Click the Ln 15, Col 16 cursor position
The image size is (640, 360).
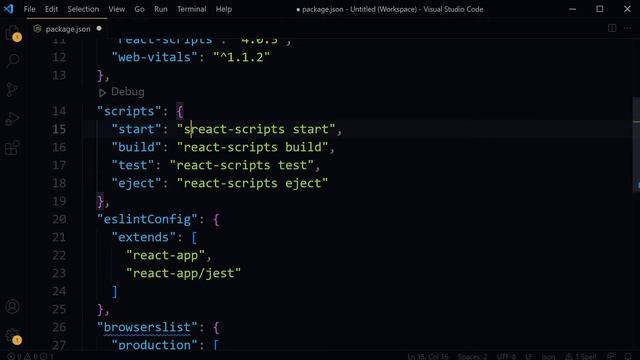[x=427, y=356]
